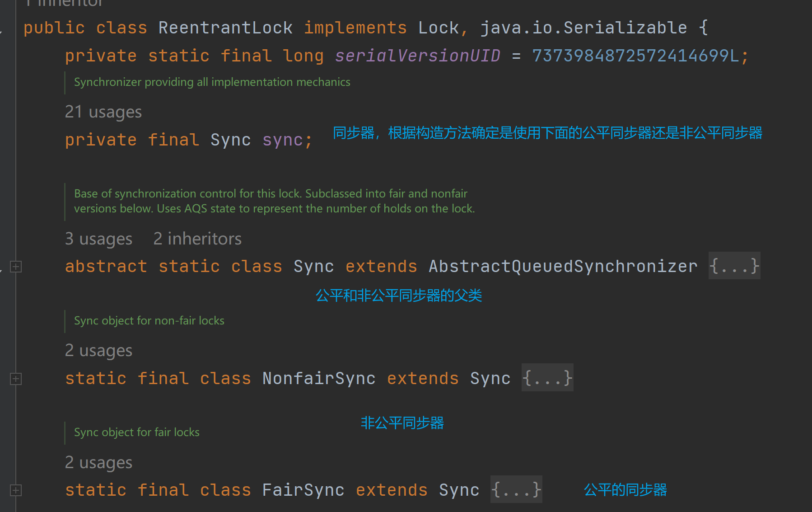The width and height of the screenshot is (812, 512).
Task: Unfold the {...} body after AbstractQueuedSynchronizer
Action: [x=734, y=266]
